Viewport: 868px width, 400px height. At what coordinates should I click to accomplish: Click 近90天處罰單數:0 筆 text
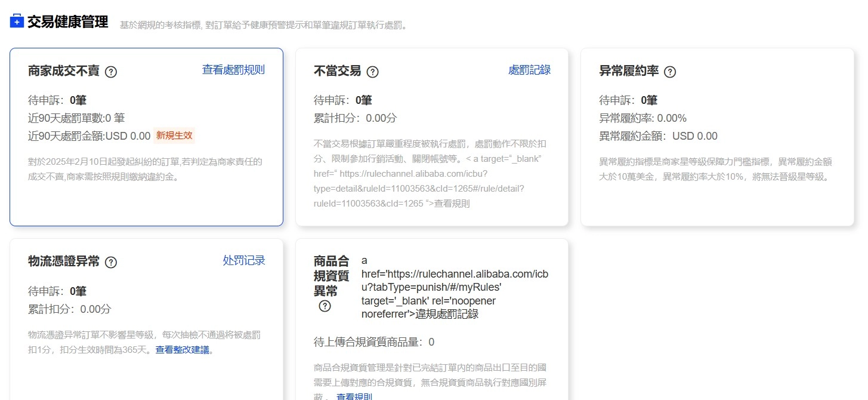(x=76, y=118)
